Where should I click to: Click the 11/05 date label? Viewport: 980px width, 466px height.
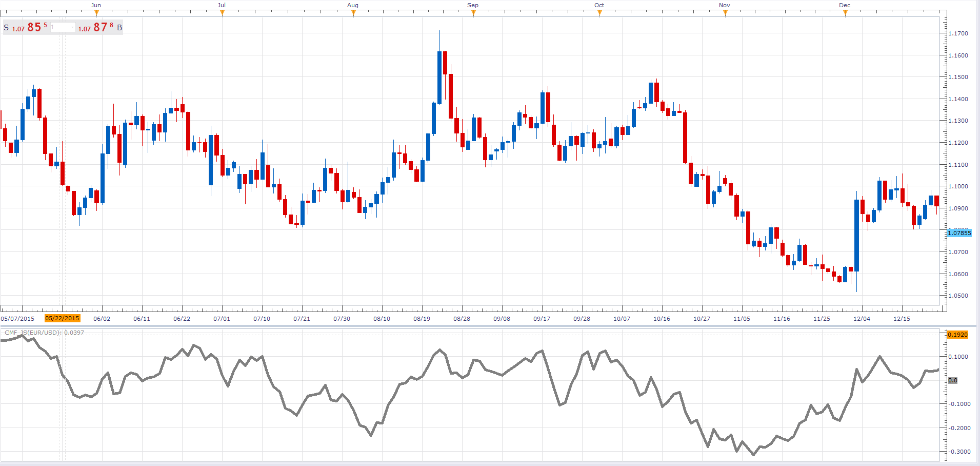pyautogui.click(x=742, y=319)
